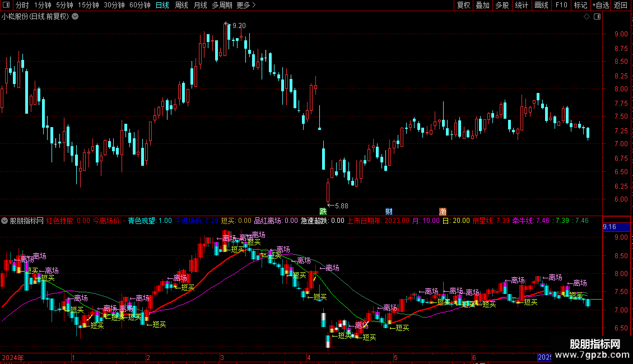Click the 9.16 value on indicator axis

[609, 227]
